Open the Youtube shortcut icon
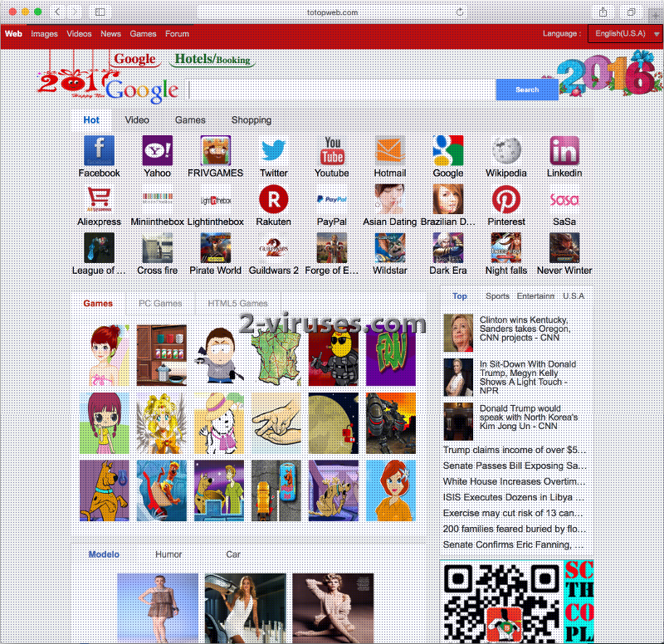This screenshot has height=644, width=664. click(332, 150)
